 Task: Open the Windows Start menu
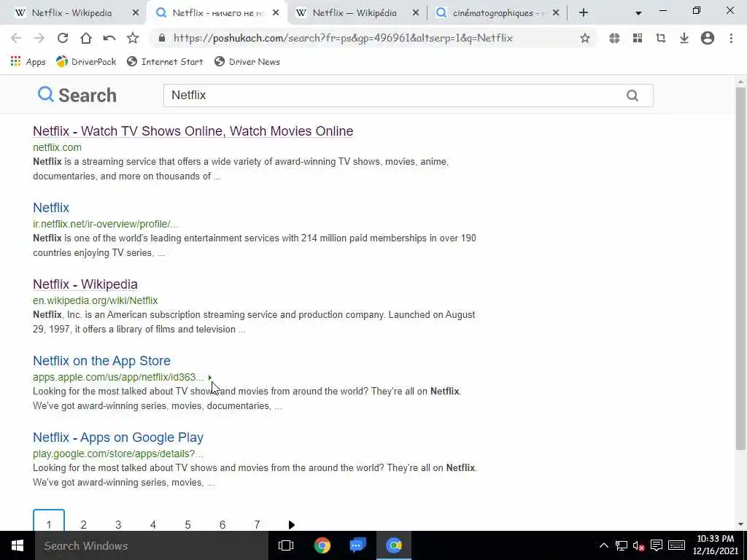[x=18, y=545]
